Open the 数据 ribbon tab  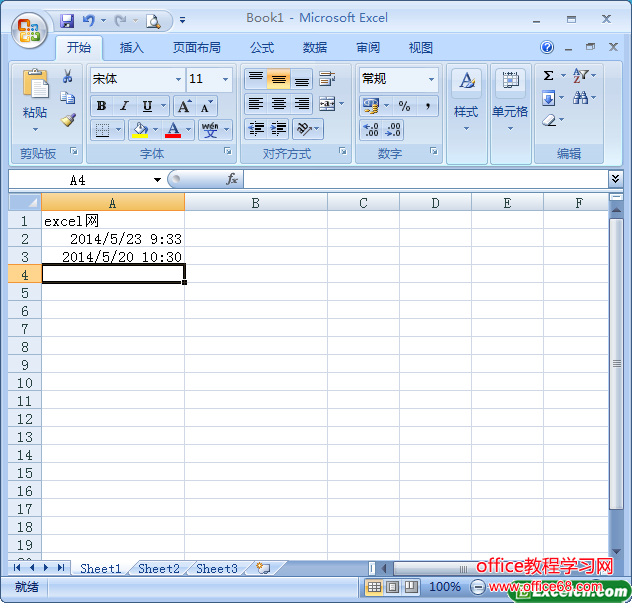click(315, 48)
